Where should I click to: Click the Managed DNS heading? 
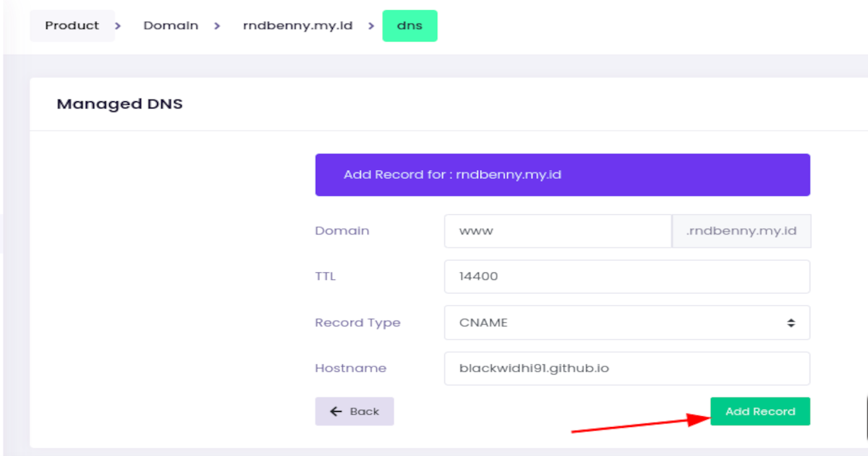tap(119, 104)
